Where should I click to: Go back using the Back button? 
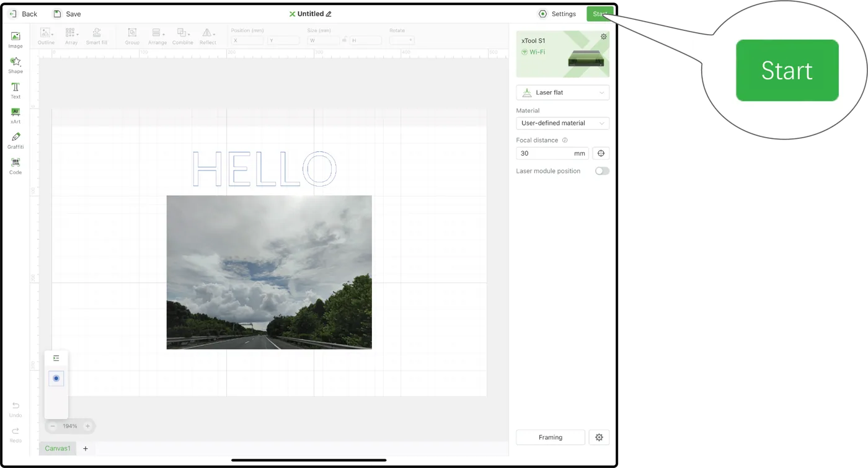23,14
